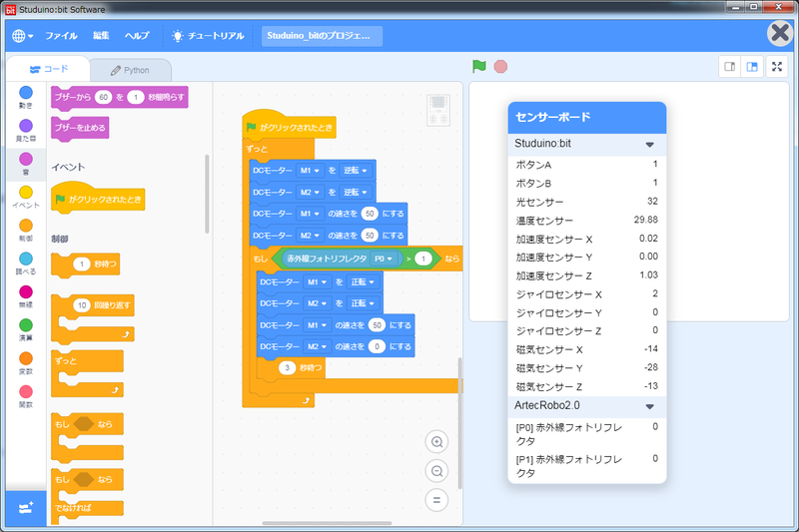The height and width of the screenshot is (532, 799).
Task: Select the 見た目 purple category circle
Action: coord(26,126)
